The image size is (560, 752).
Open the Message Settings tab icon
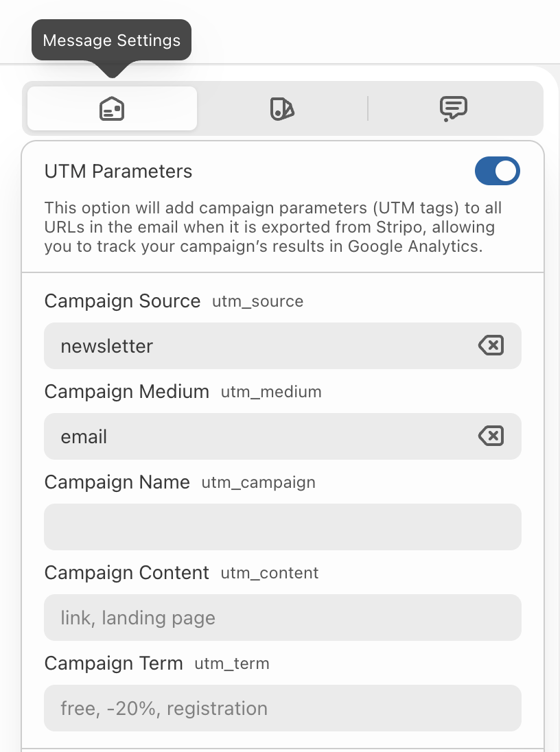click(112, 108)
